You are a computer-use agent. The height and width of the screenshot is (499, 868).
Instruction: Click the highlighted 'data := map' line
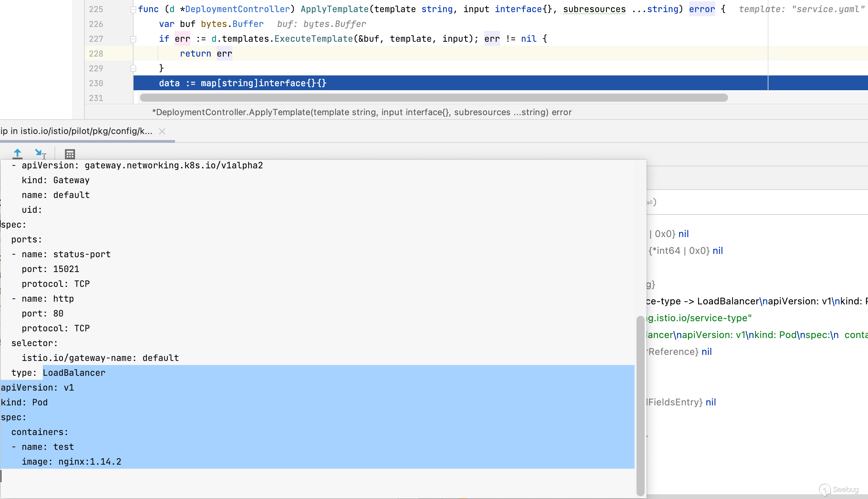(243, 83)
